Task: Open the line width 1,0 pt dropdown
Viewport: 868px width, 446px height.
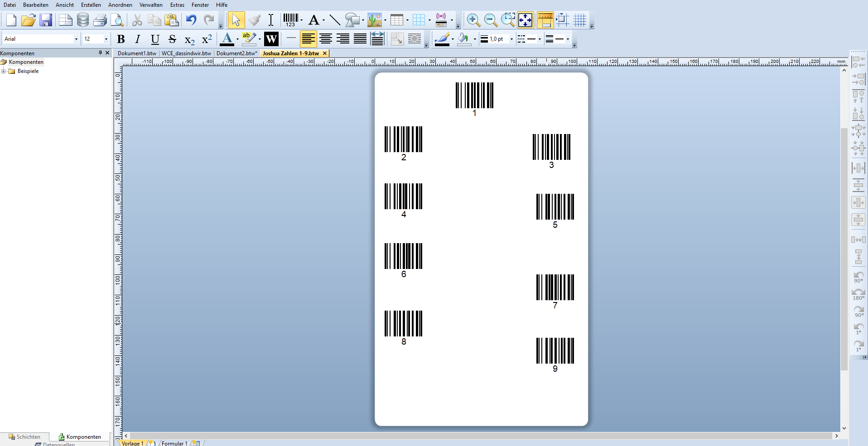Action: pos(511,39)
